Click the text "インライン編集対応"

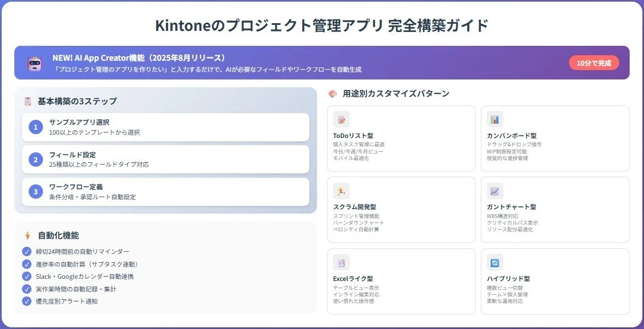tap(356, 294)
